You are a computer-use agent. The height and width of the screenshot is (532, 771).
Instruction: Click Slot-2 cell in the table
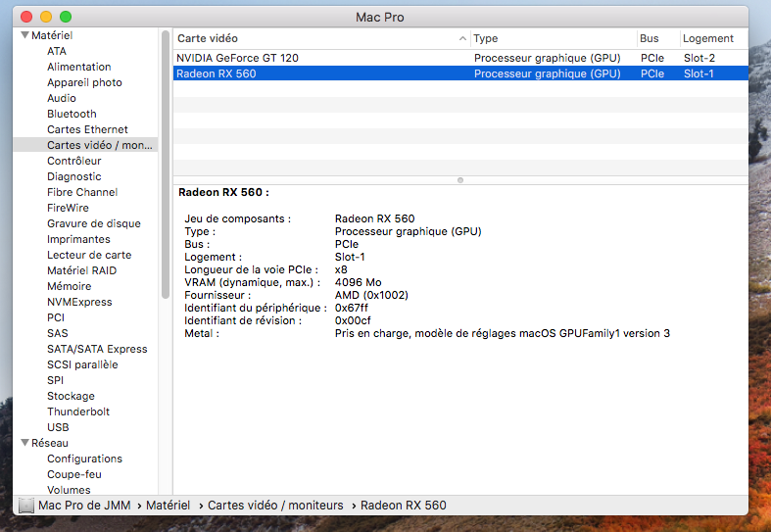[699, 58]
